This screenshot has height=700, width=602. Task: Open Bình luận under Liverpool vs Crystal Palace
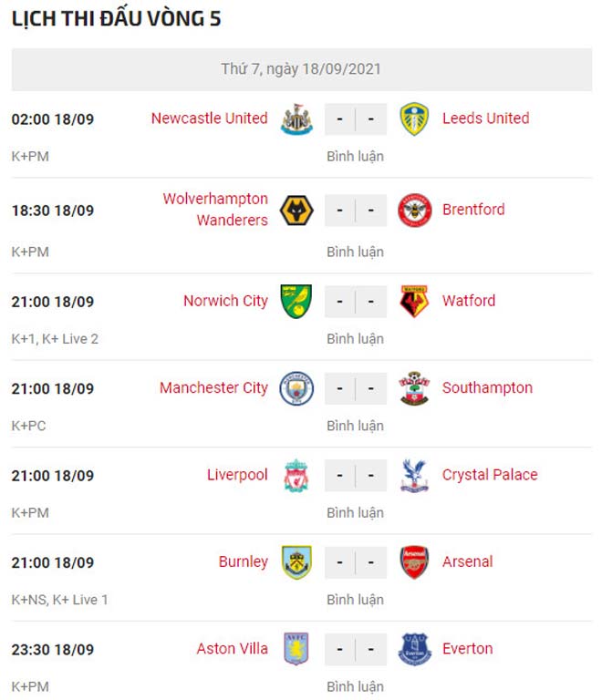pyautogui.click(x=355, y=512)
